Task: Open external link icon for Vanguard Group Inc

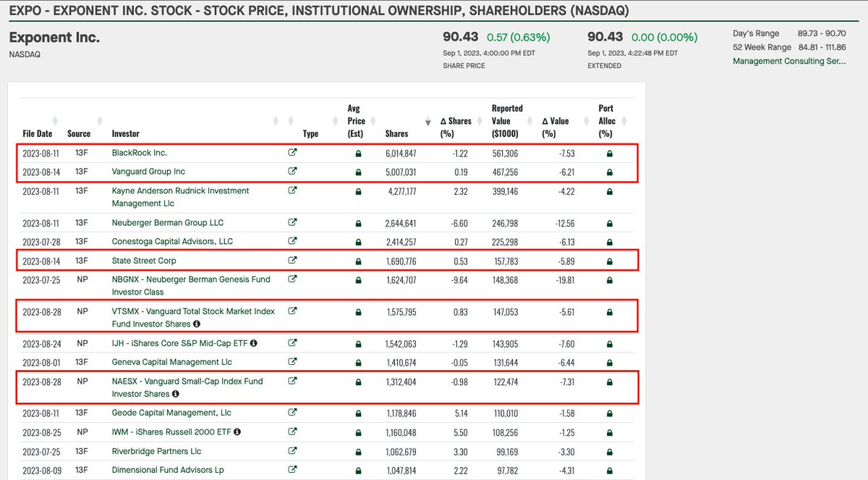Action: (292, 172)
